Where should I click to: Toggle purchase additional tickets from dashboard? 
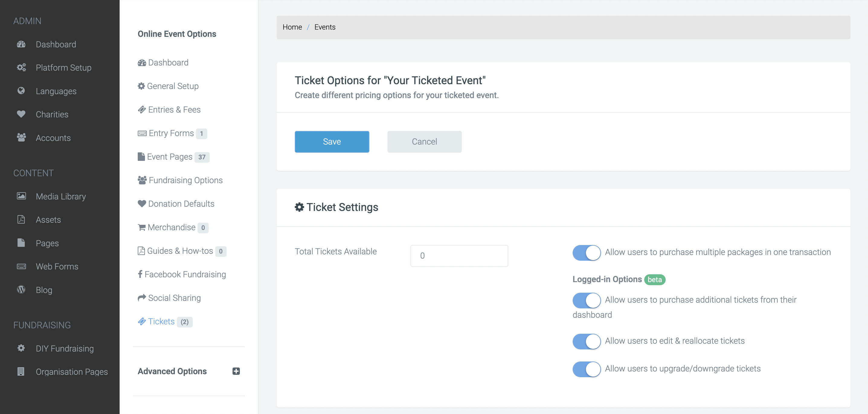[x=586, y=300]
